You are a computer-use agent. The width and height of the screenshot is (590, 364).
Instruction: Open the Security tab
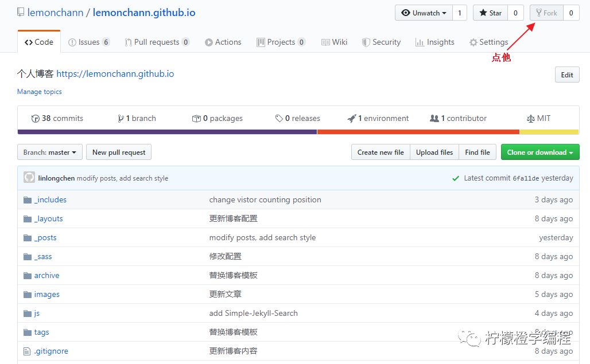[x=381, y=42]
